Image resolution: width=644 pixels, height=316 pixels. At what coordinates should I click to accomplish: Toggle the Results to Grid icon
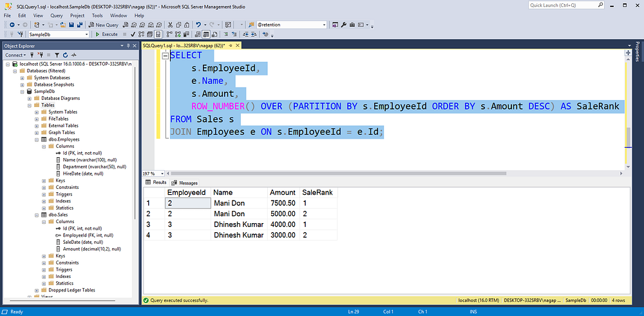pos(206,34)
